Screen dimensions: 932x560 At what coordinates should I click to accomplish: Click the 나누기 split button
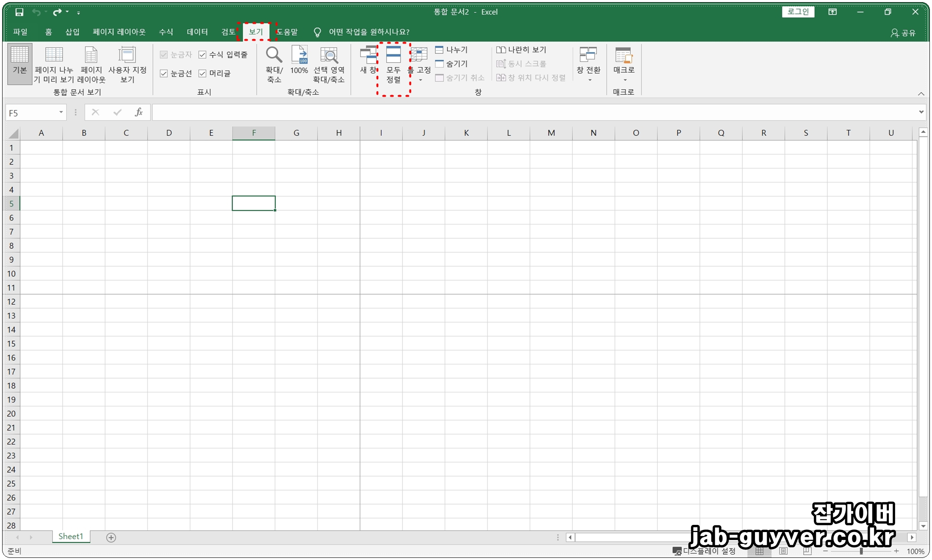[452, 50]
